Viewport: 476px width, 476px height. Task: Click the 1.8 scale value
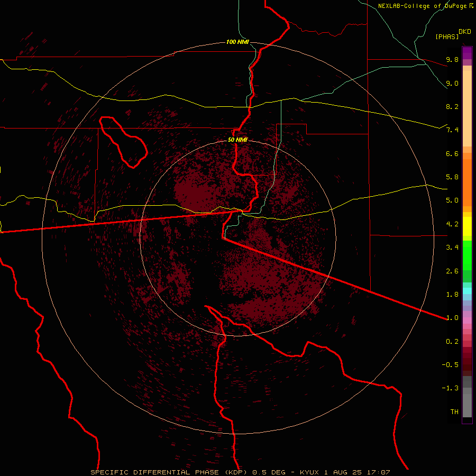pyautogui.click(x=452, y=295)
